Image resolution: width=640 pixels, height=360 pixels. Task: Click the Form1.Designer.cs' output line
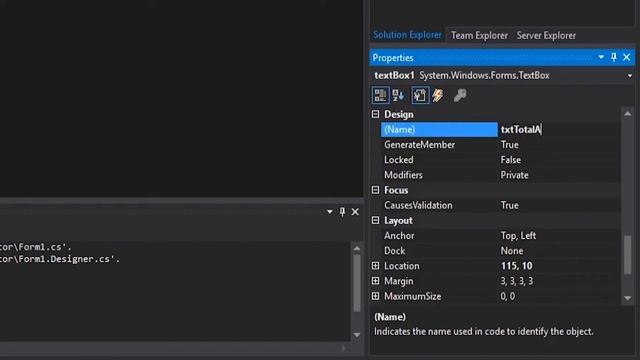click(x=60, y=259)
